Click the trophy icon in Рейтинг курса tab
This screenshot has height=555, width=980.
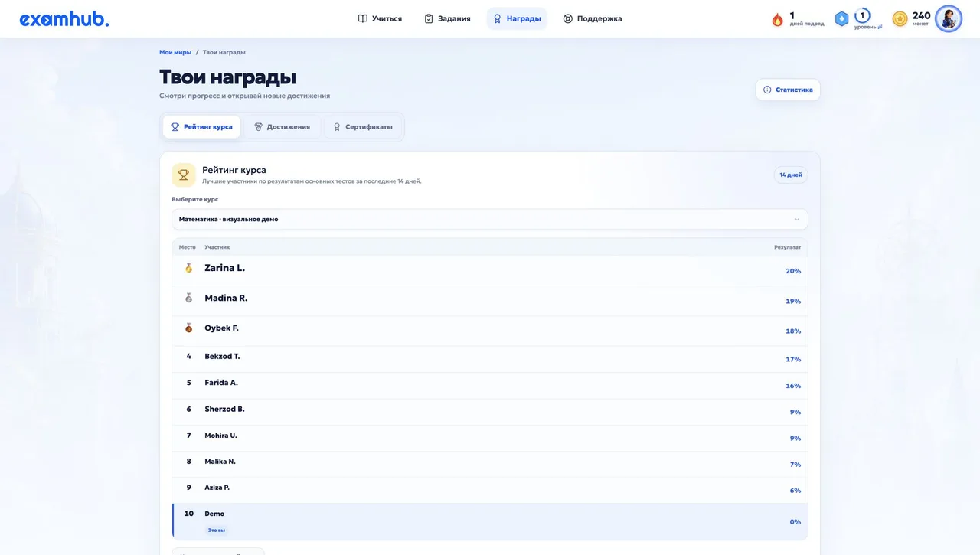[x=175, y=127]
